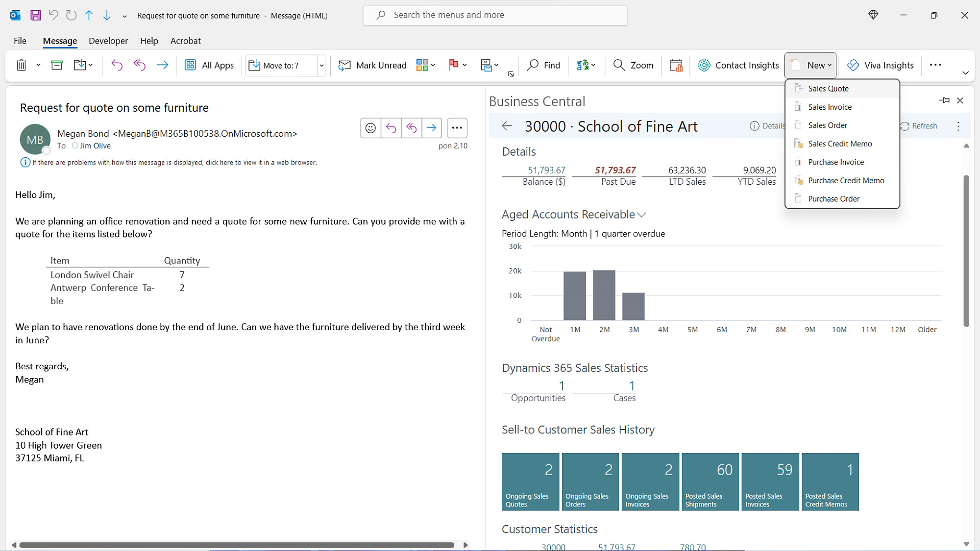
Task: Archive the message using the Archive icon
Action: click(x=57, y=65)
